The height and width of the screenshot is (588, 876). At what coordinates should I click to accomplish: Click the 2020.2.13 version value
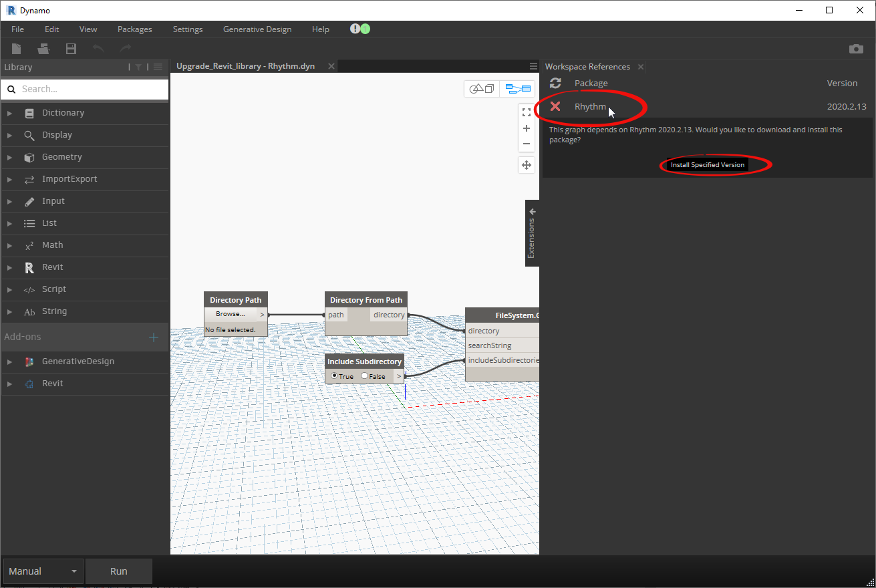point(847,107)
